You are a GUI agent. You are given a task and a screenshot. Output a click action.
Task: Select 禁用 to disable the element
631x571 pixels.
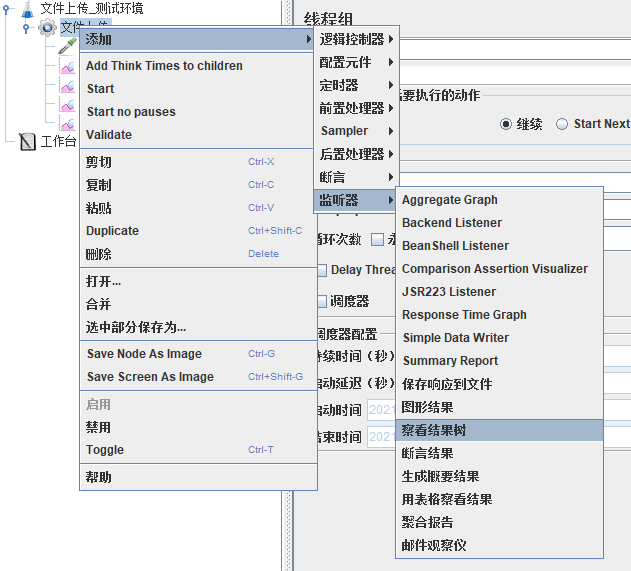pos(98,427)
